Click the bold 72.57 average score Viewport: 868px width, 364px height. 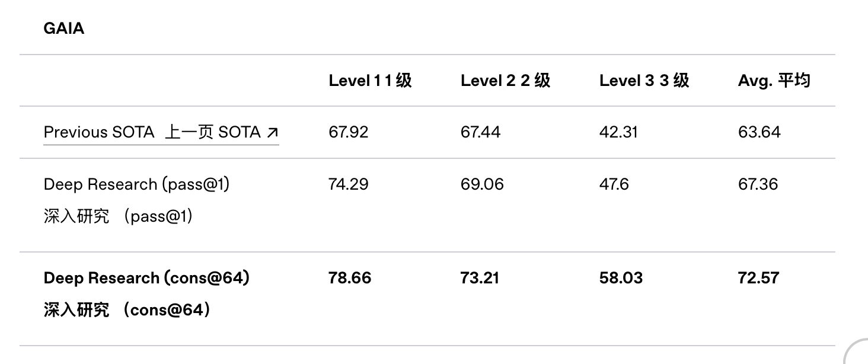pyautogui.click(x=758, y=278)
